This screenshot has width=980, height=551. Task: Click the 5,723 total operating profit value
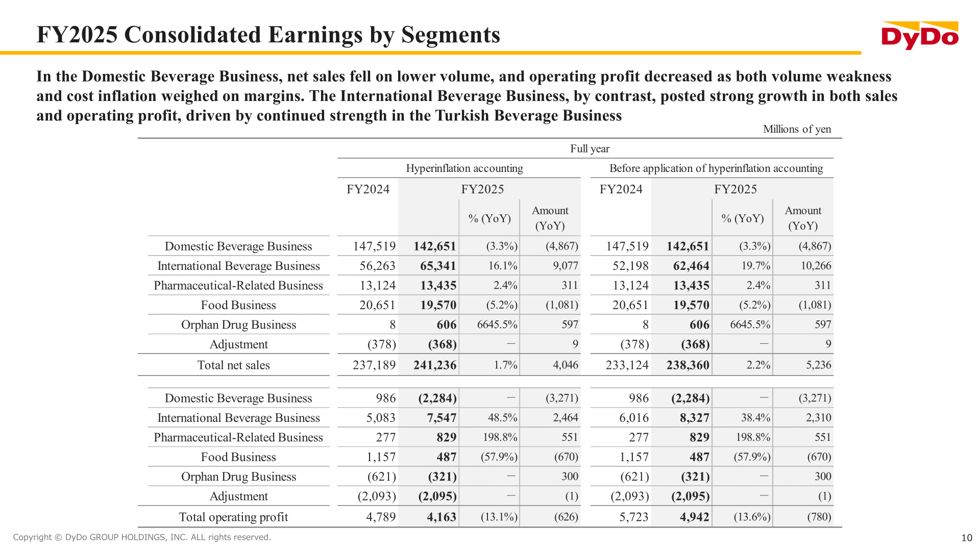pos(634,517)
